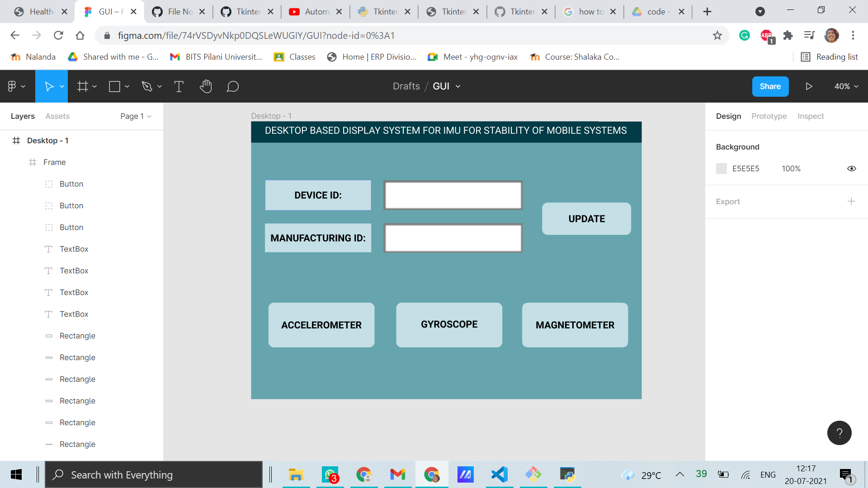868x488 pixels.
Task: Toggle background color visibility eye icon
Action: click(852, 168)
